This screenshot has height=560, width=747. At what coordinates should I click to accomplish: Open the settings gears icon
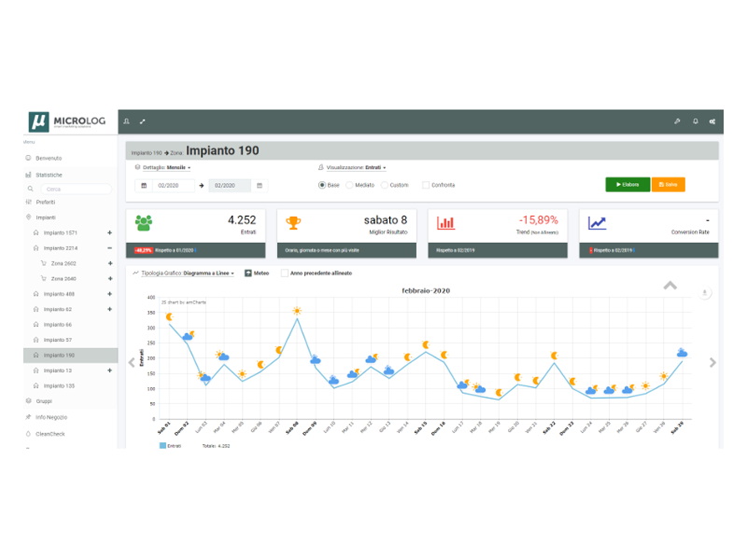[712, 121]
